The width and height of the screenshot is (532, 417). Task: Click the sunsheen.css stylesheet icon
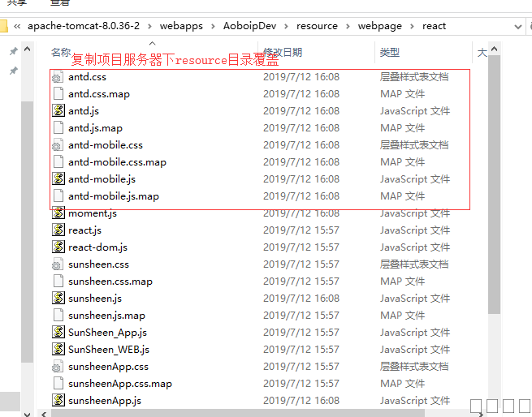[58, 264]
